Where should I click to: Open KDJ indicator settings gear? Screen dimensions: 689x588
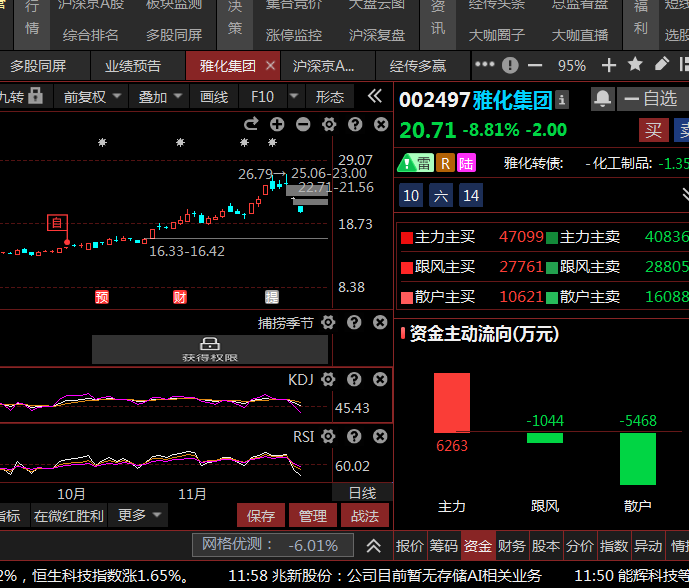point(328,379)
